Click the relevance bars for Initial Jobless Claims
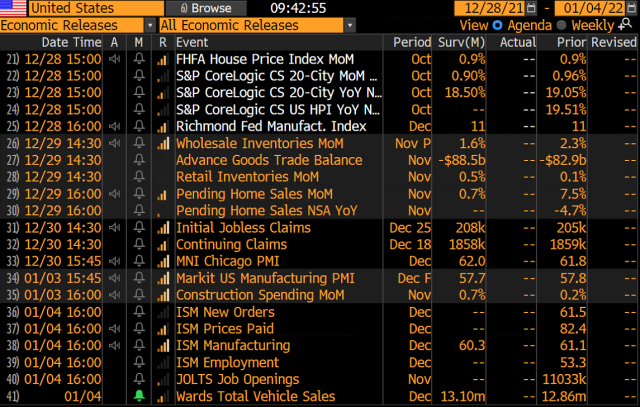Image resolution: width=640 pixels, height=407 pixels. pos(163,228)
